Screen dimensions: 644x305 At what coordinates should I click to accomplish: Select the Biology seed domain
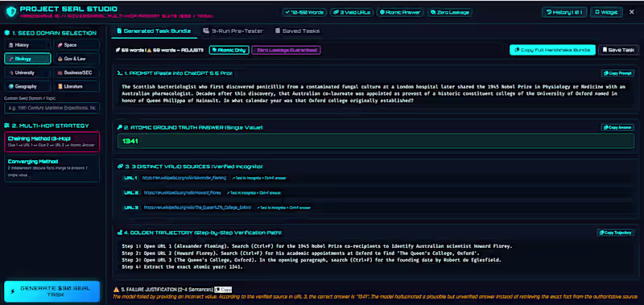tap(27, 59)
